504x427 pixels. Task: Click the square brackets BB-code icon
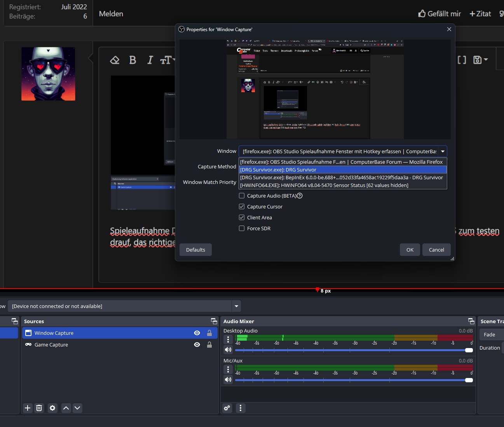462,60
